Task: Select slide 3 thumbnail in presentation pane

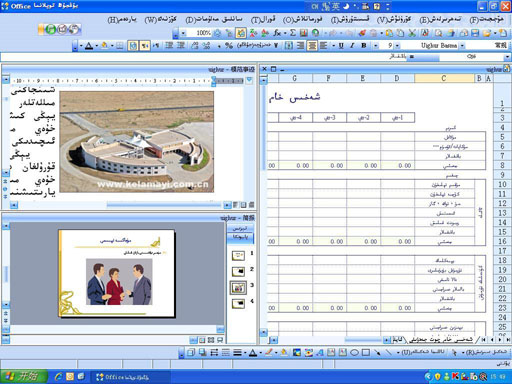Action: (238, 287)
